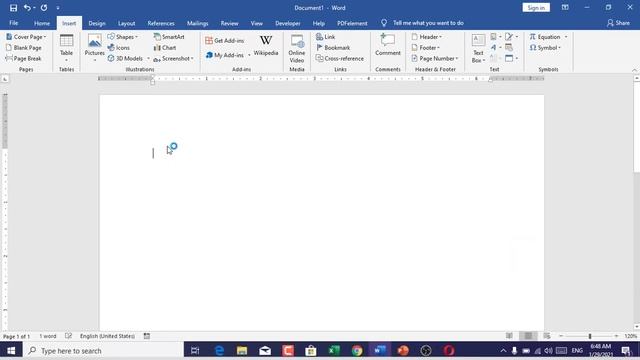
Task: Insert an Equation
Action: coord(545,37)
